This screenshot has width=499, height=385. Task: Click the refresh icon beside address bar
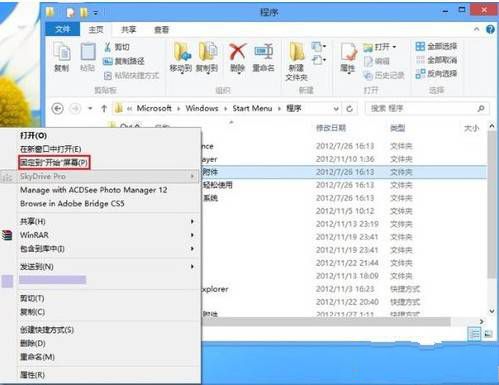pos(349,109)
